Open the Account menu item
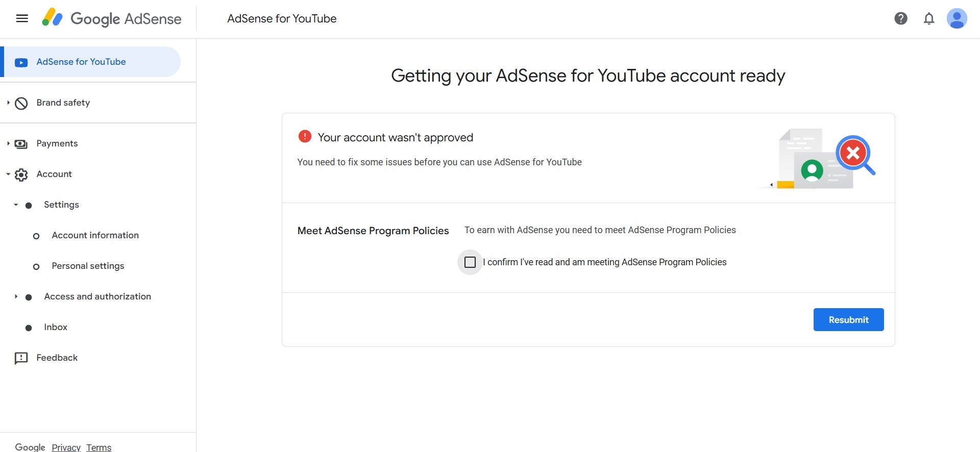The image size is (980, 452). pyautogui.click(x=54, y=174)
